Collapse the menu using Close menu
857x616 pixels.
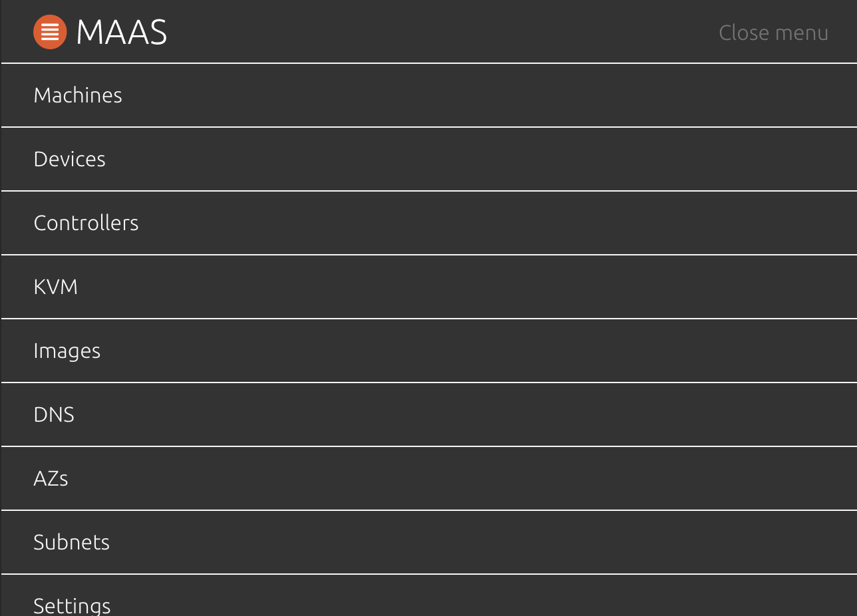[773, 32]
